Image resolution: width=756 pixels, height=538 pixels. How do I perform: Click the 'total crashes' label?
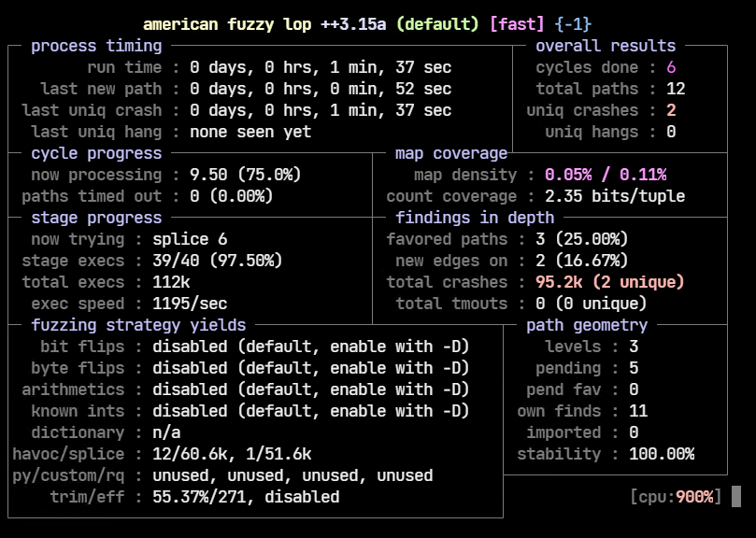point(447,282)
